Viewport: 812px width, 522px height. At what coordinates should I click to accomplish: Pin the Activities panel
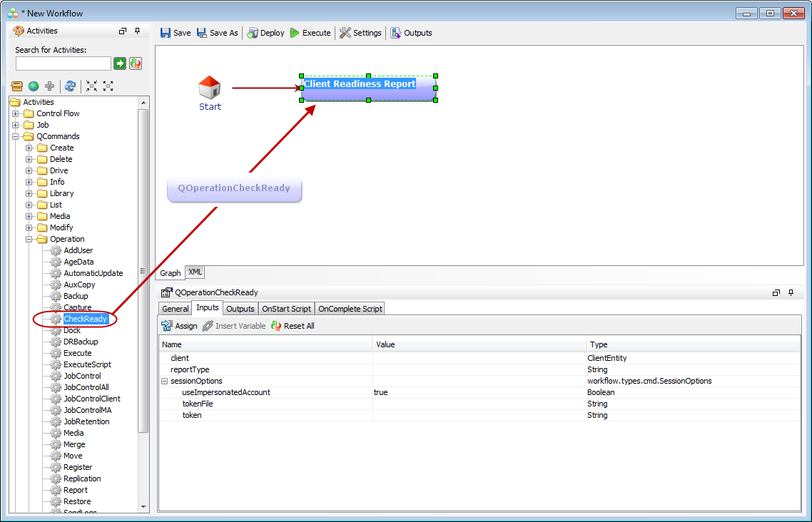(138, 31)
